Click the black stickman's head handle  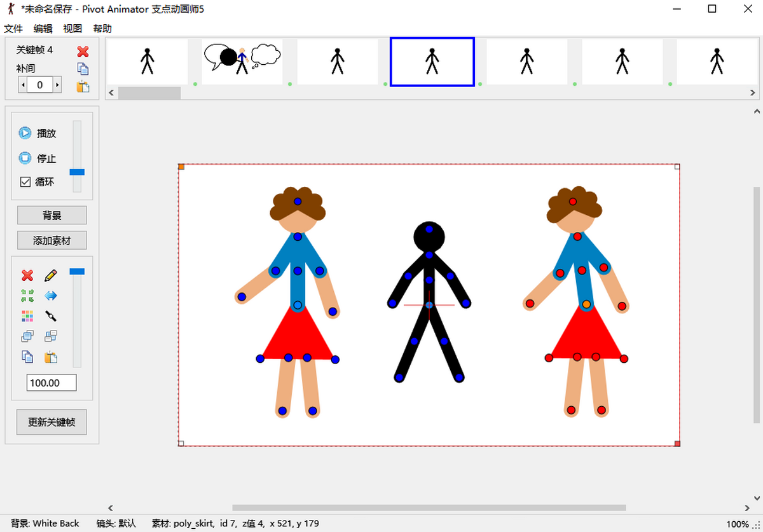[x=429, y=229]
